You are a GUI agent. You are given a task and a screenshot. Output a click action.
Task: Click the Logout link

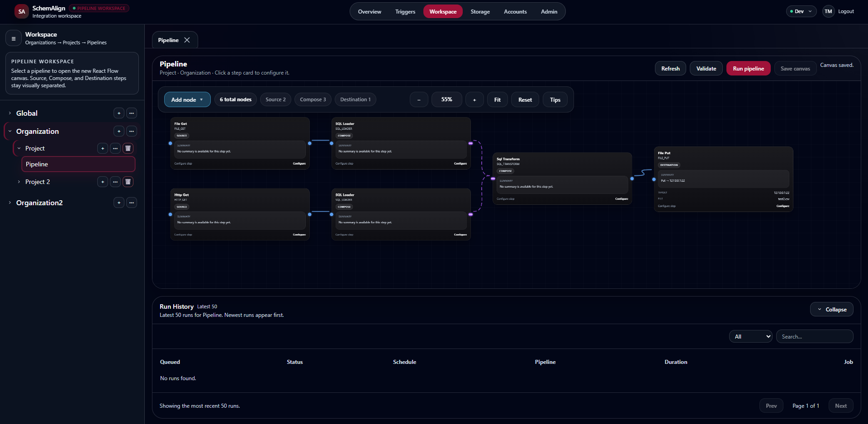(x=846, y=11)
